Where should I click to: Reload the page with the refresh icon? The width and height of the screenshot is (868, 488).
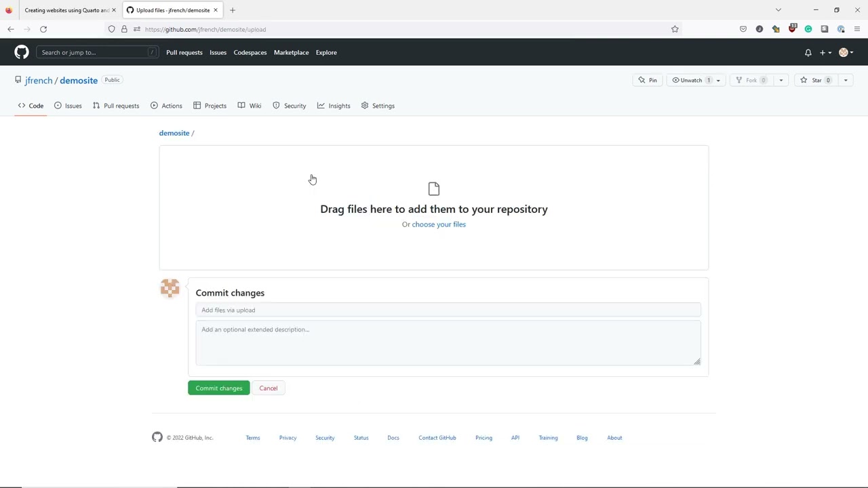click(43, 29)
